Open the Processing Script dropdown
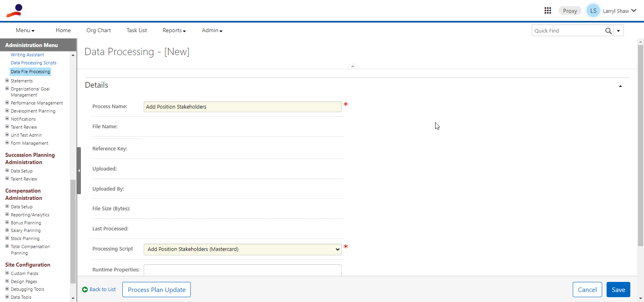This screenshot has height=302, width=644. tap(242, 249)
